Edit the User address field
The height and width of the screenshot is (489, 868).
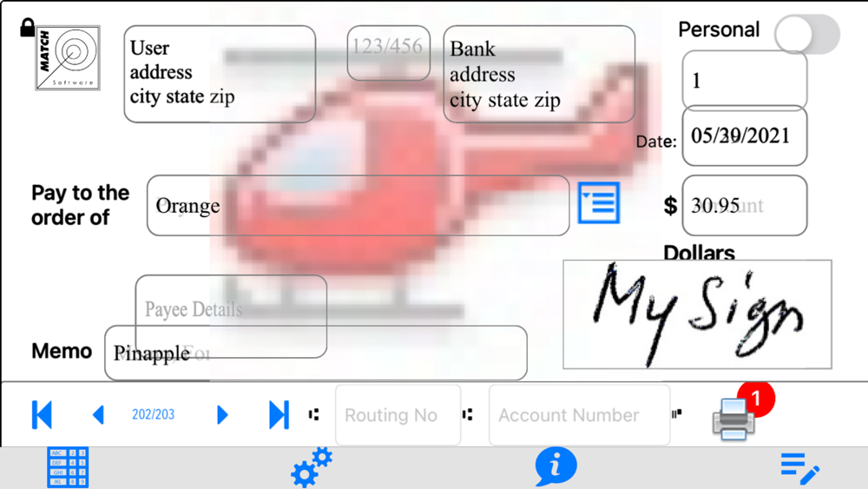220,74
